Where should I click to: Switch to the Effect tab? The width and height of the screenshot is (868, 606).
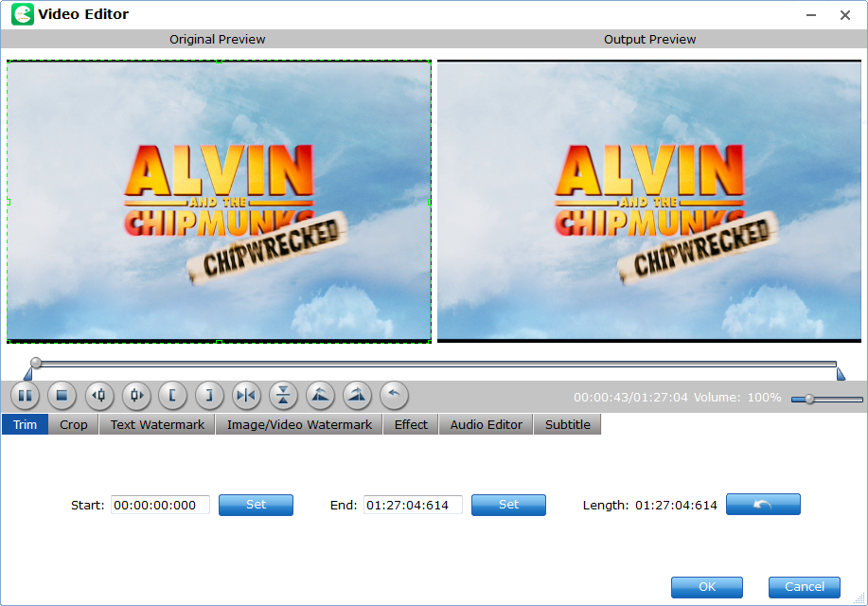pos(411,424)
